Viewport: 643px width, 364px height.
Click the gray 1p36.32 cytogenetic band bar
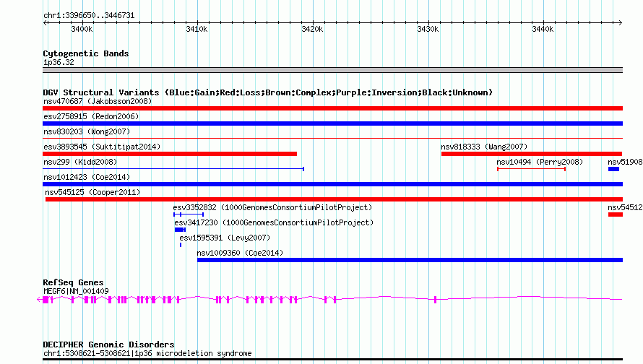(332, 70)
